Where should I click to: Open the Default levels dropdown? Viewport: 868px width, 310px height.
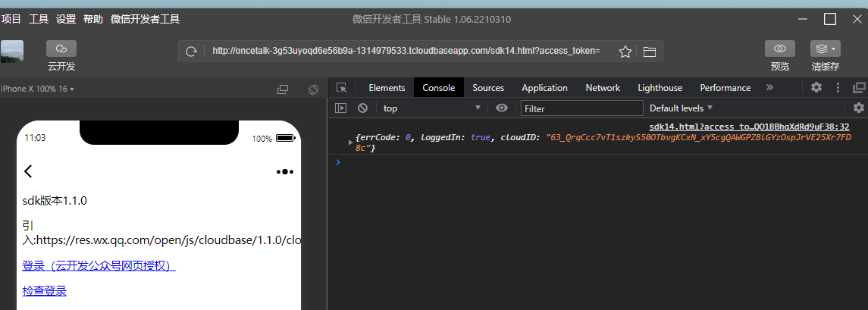[x=681, y=108]
